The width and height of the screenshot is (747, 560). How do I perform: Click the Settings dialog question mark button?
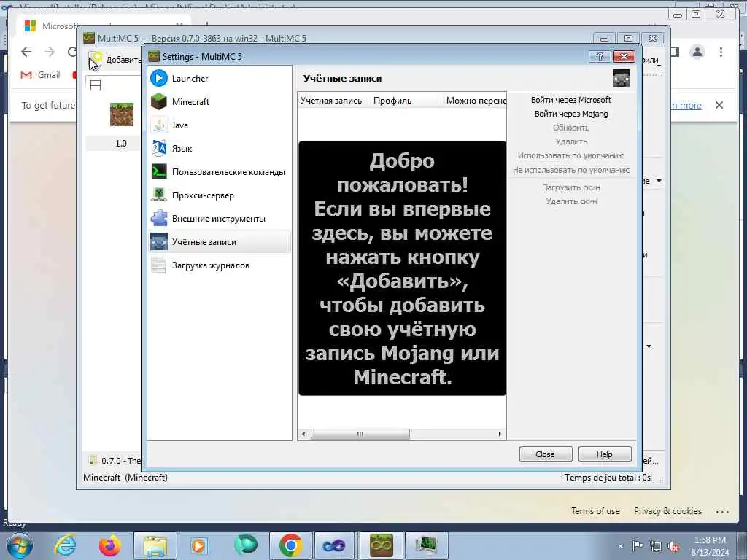600,57
